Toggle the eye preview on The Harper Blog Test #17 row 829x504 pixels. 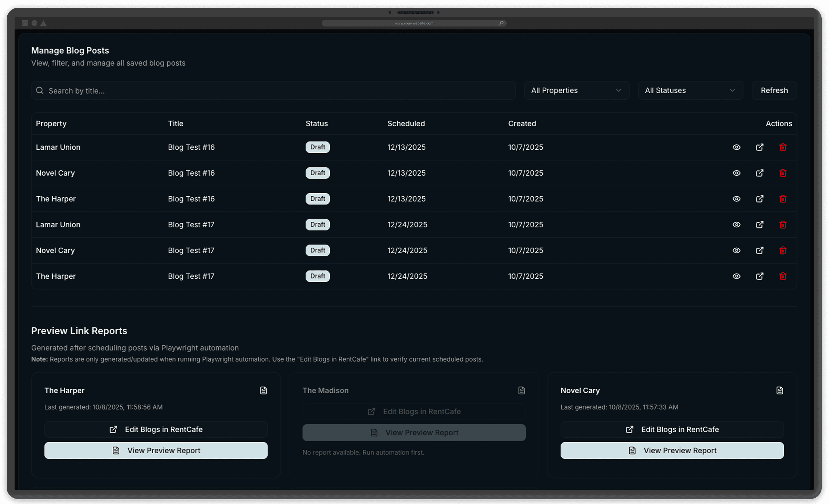736,276
